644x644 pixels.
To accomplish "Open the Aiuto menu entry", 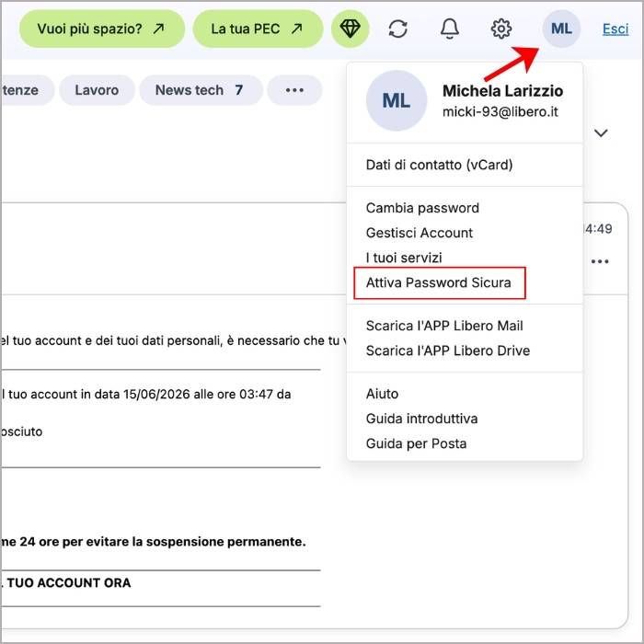I will click(x=382, y=394).
